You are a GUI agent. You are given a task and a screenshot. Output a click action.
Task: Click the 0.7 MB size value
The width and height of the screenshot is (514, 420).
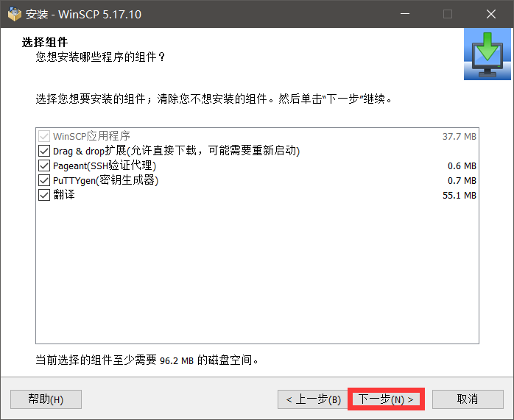tap(462, 181)
